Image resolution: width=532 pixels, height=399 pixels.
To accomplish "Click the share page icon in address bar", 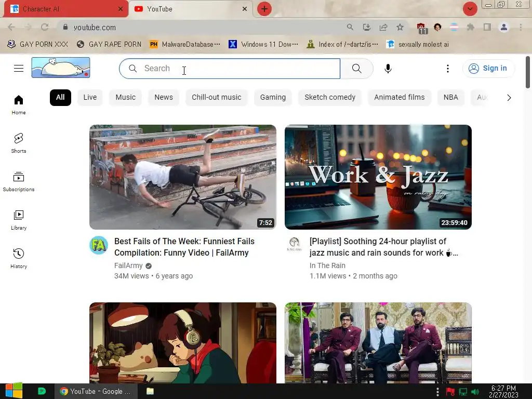I will tap(383, 27).
